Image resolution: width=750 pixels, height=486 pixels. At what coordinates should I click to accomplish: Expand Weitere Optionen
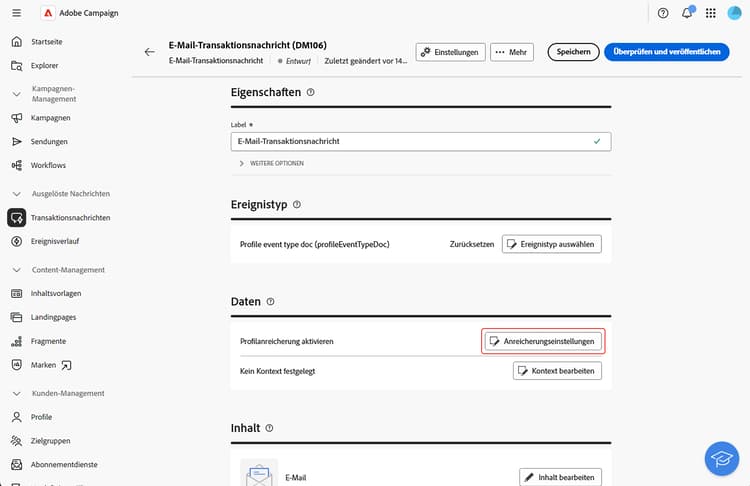(x=241, y=163)
